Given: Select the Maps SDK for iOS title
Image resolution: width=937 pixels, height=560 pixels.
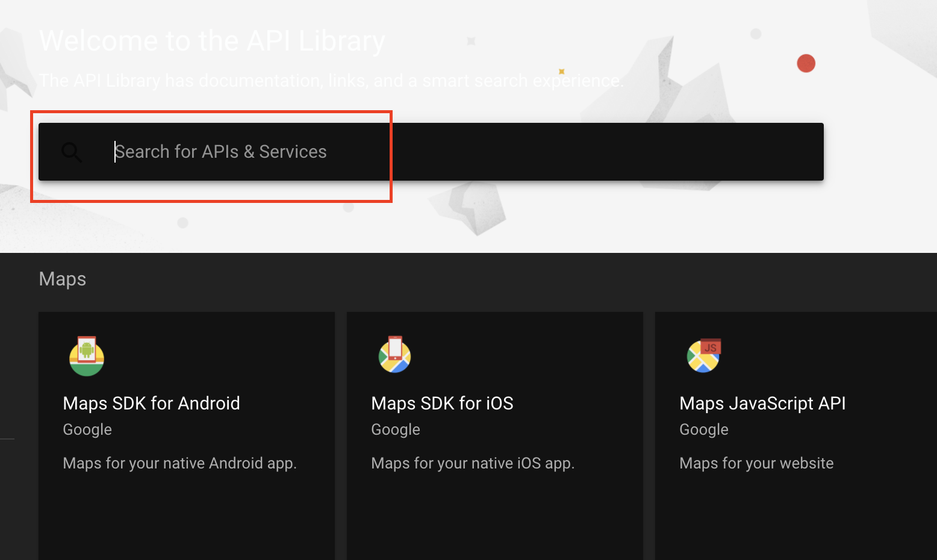Looking at the screenshot, I should click(x=443, y=403).
